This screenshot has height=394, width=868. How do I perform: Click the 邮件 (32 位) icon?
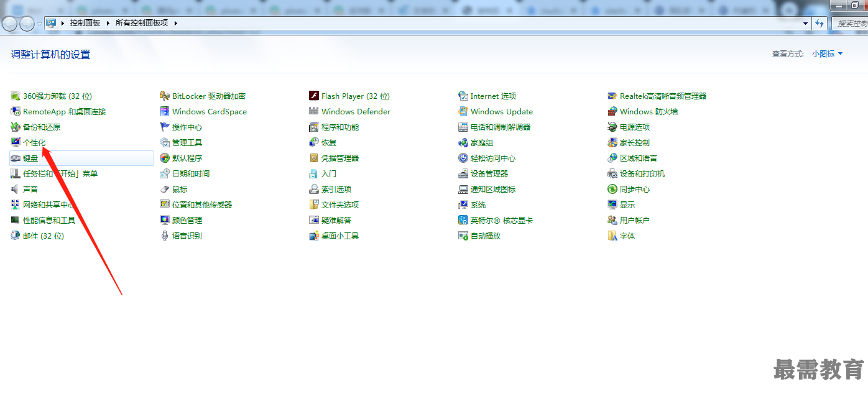[16, 236]
